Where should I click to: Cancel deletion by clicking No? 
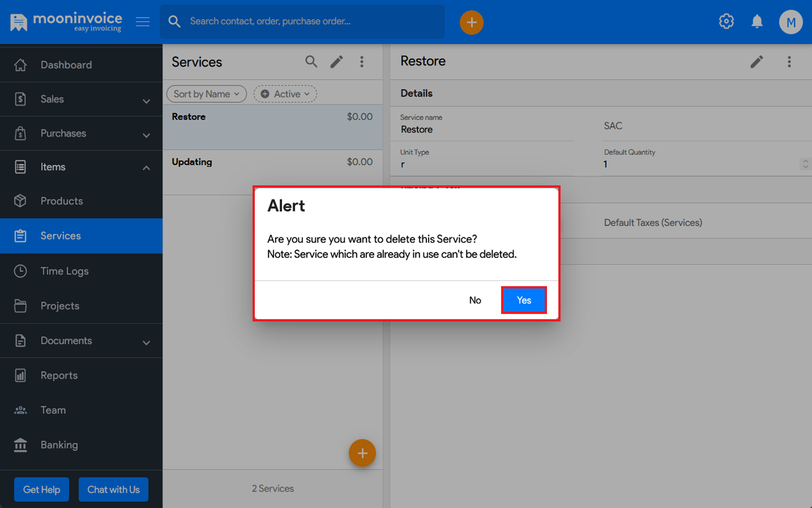475,300
